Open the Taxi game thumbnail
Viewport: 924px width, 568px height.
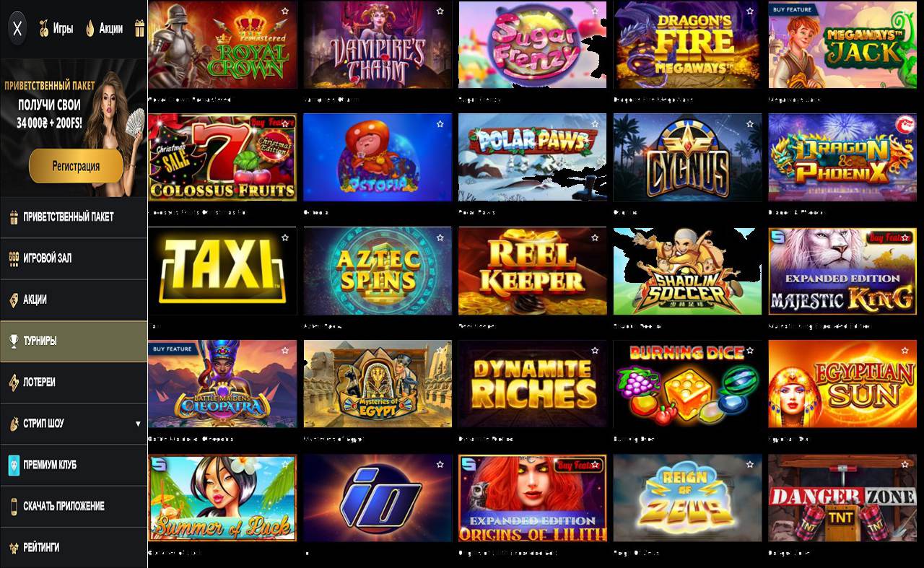(x=222, y=271)
